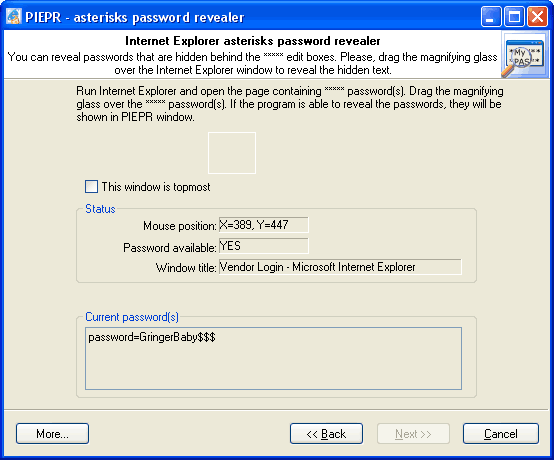The width and height of the screenshot is (554, 460).
Task: Select the text password=GringerBaby$$$
Action: (152, 337)
